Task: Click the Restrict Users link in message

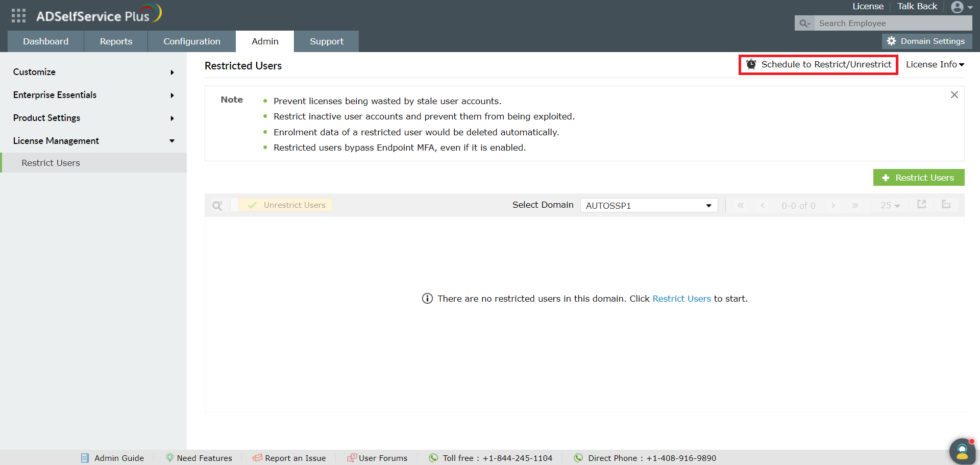Action: (x=681, y=299)
